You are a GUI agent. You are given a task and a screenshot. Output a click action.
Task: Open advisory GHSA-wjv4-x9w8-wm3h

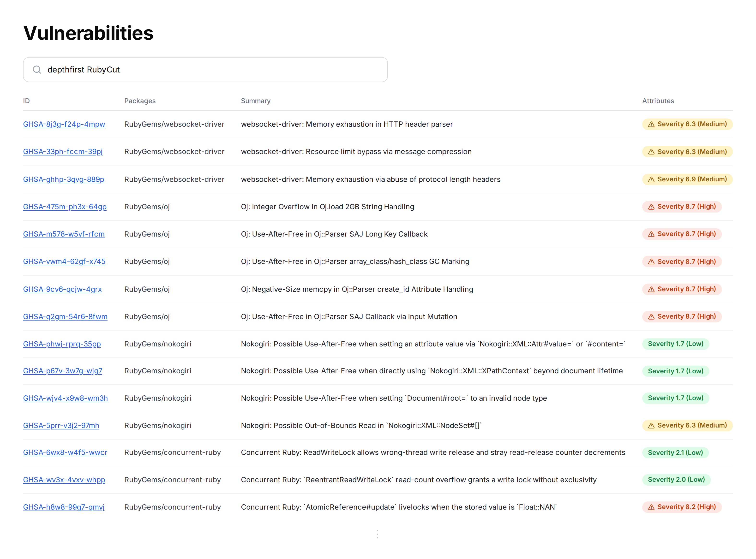coord(65,398)
